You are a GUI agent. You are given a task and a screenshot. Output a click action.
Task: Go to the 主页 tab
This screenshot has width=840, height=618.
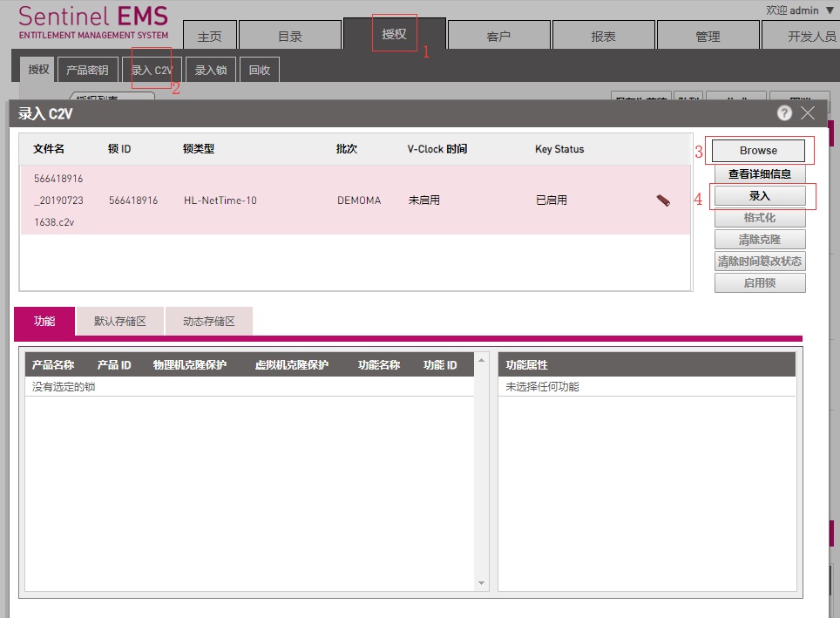pyautogui.click(x=209, y=37)
